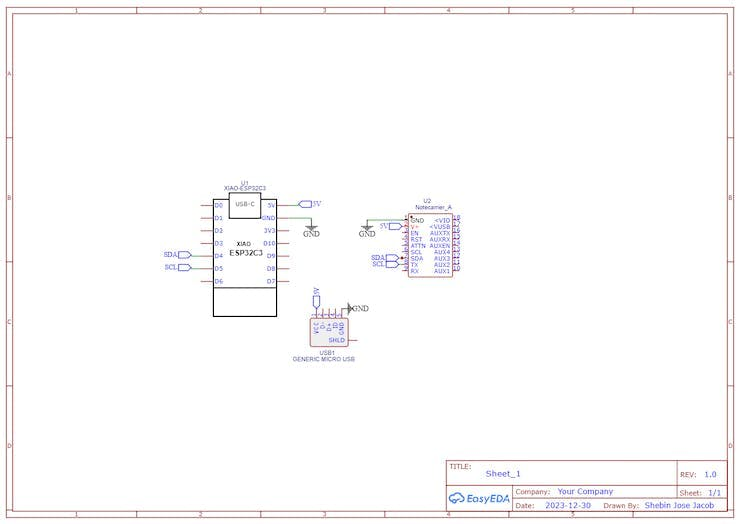Select the SDA net port at pin D4

pos(177,255)
